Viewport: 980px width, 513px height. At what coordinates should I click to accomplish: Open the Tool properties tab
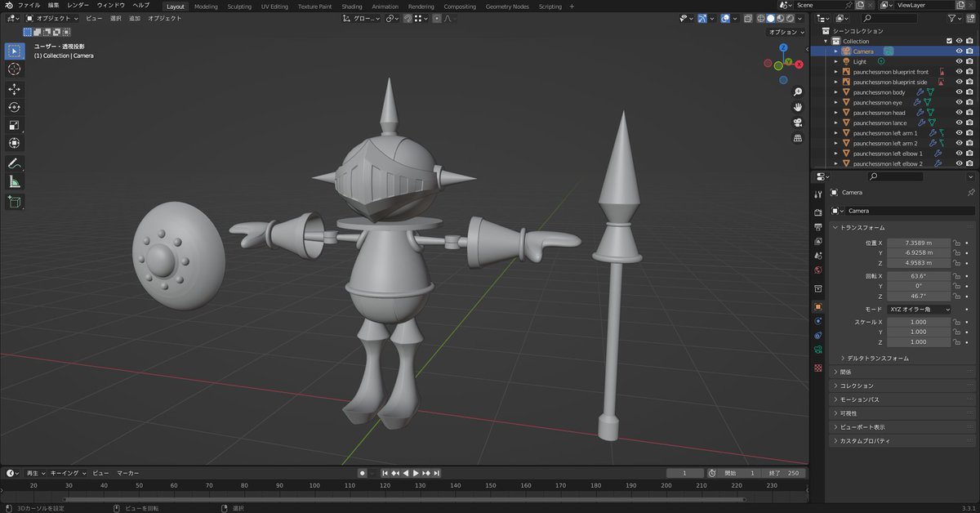[x=818, y=194]
